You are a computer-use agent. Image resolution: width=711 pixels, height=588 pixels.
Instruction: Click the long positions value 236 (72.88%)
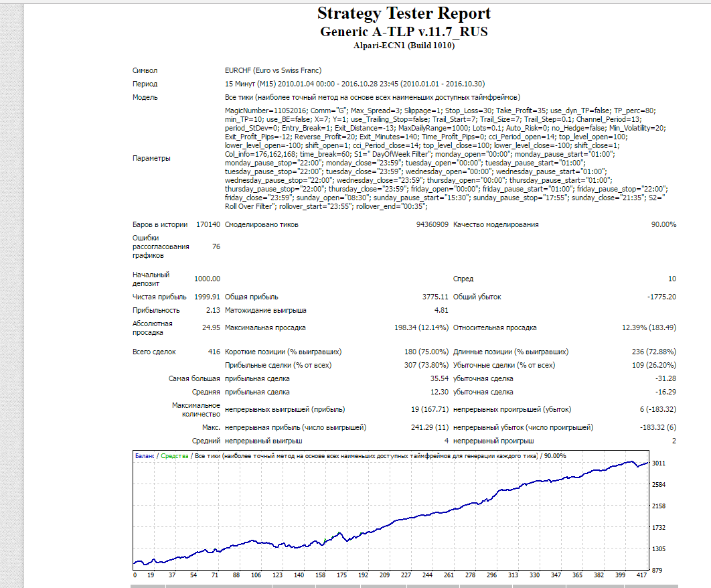654,352
